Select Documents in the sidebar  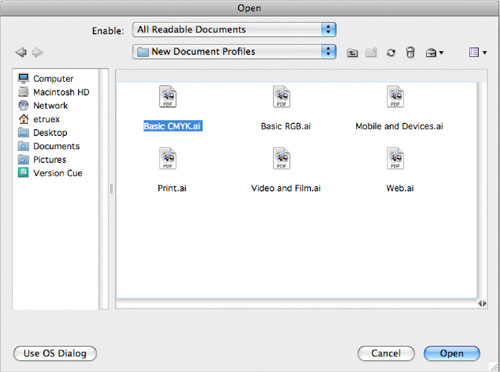click(x=56, y=146)
